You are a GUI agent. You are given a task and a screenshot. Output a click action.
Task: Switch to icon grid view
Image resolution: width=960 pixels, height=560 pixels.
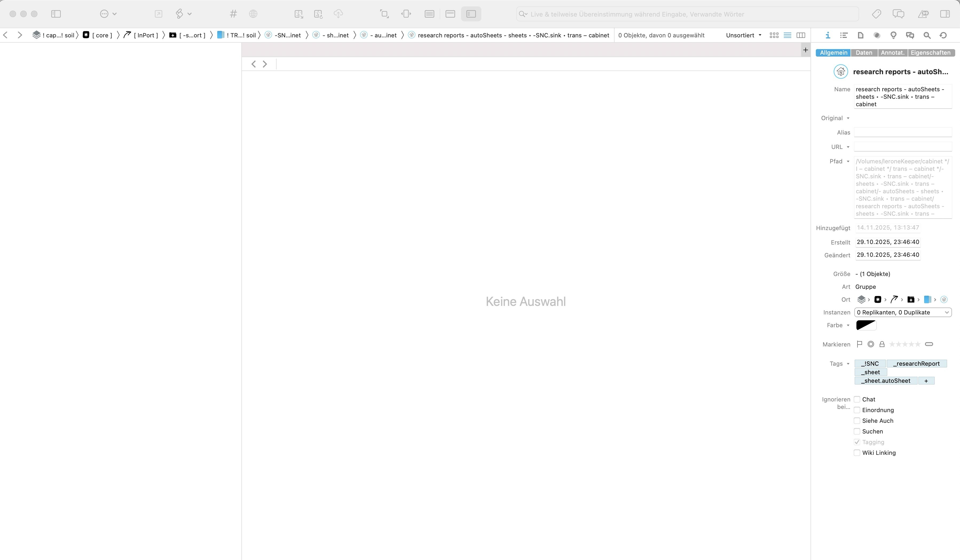pos(774,35)
